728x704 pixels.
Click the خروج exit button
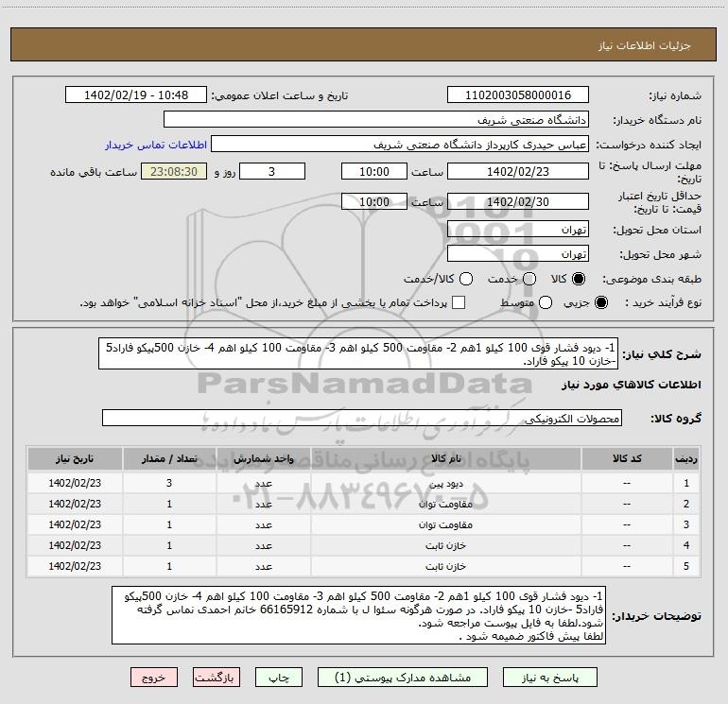(154, 678)
